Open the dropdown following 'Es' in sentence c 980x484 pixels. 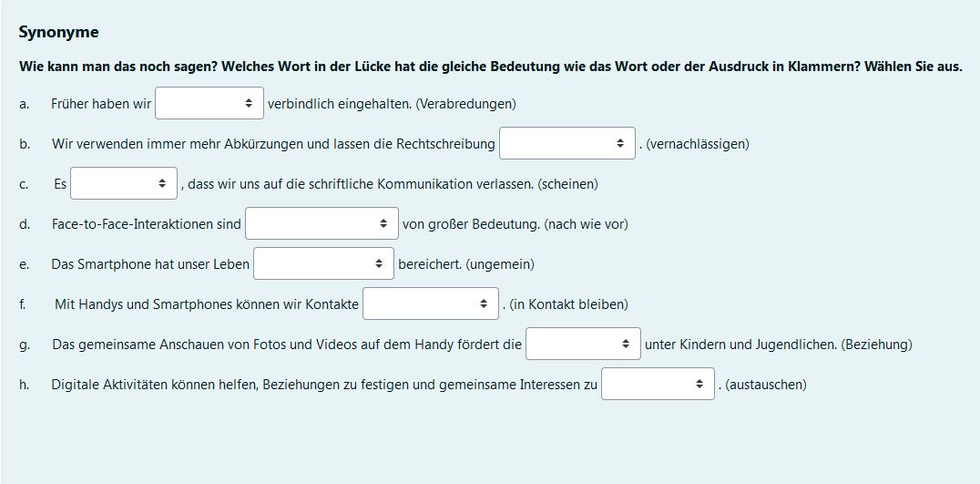pos(124,184)
